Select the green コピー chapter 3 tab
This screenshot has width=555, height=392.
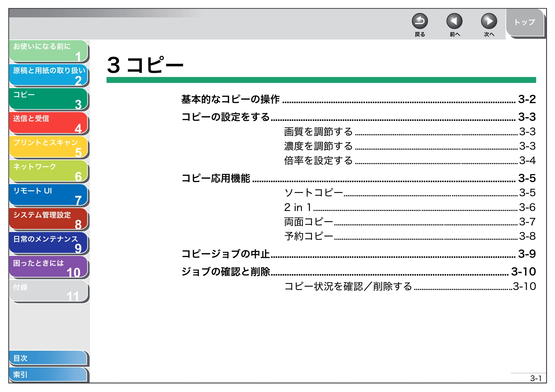(49, 99)
